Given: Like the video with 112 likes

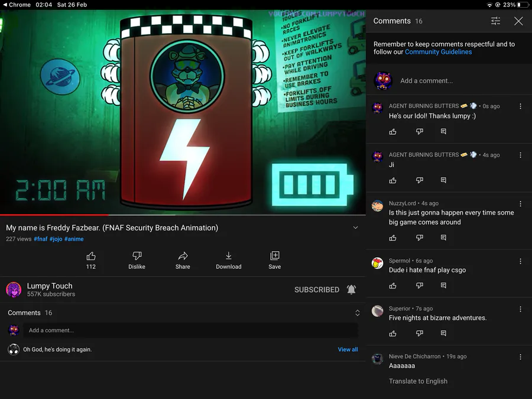Looking at the screenshot, I should tap(91, 260).
